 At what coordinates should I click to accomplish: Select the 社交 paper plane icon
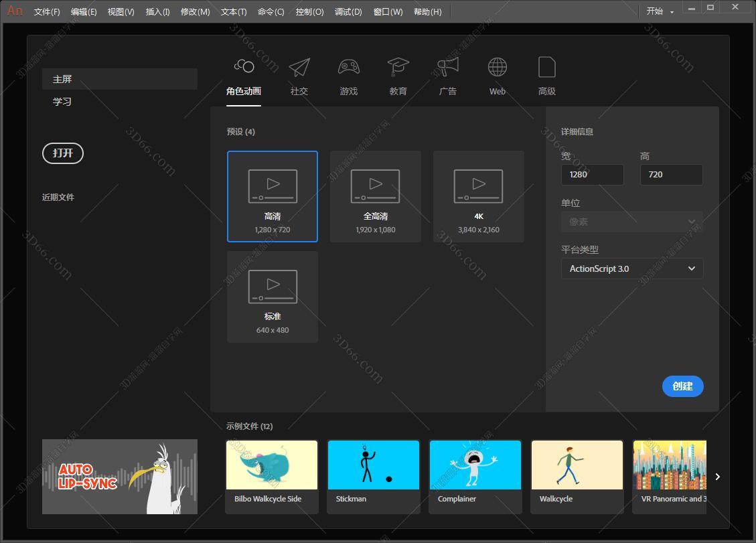(x=299, y=66)
